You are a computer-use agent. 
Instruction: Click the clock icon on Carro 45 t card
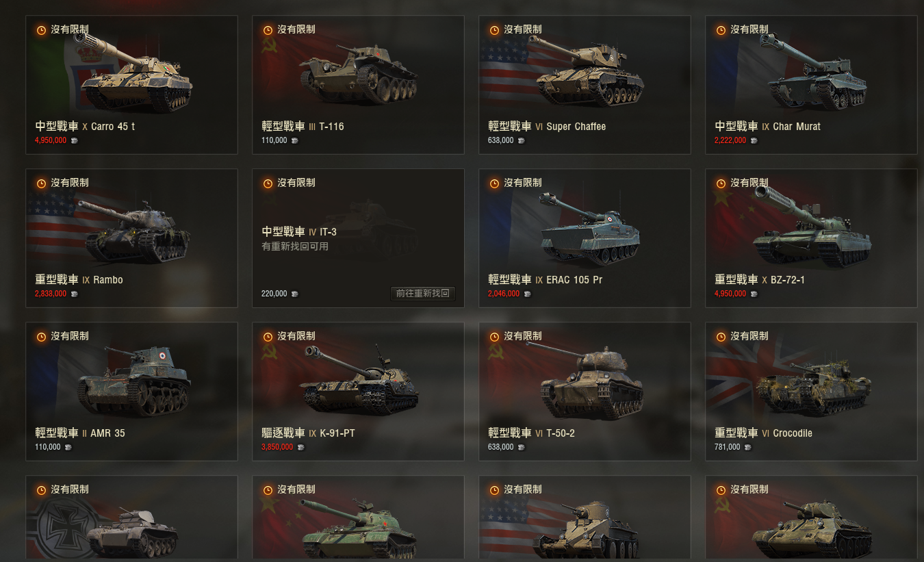41,30
